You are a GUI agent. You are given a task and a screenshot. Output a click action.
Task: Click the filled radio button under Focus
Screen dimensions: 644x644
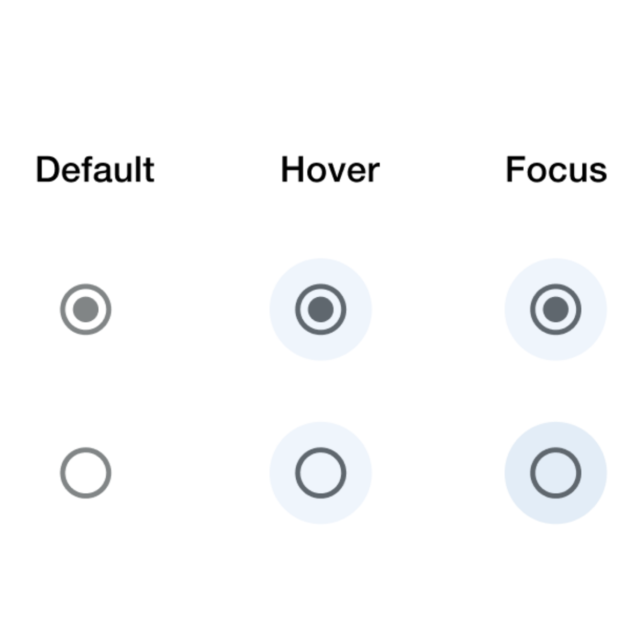[x=556, y=310]
